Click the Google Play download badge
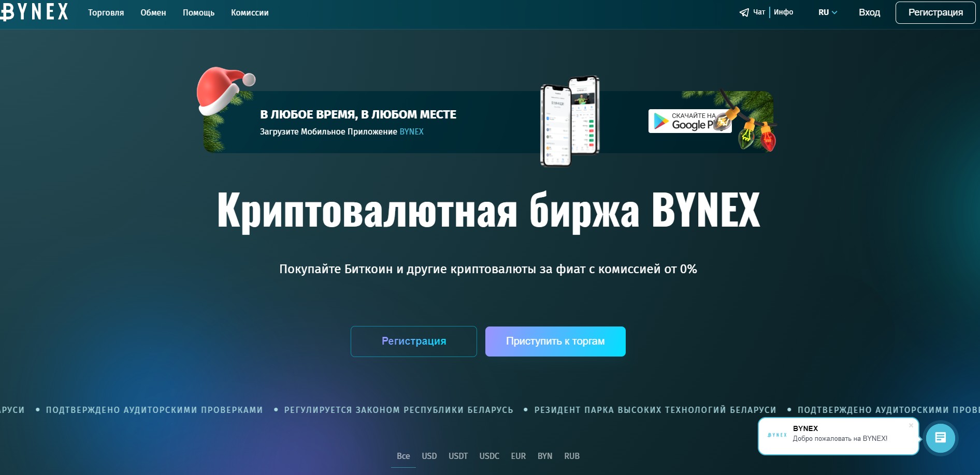The width and height of the screenshot is (980, 475). (689, 121)
